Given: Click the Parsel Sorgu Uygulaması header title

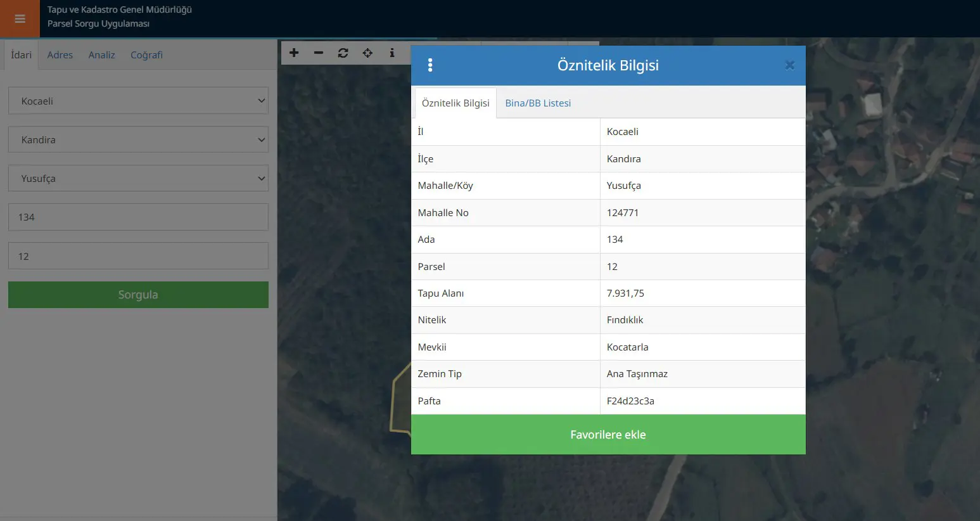Looking at the screenshot, I should click(x=98, y=23).
